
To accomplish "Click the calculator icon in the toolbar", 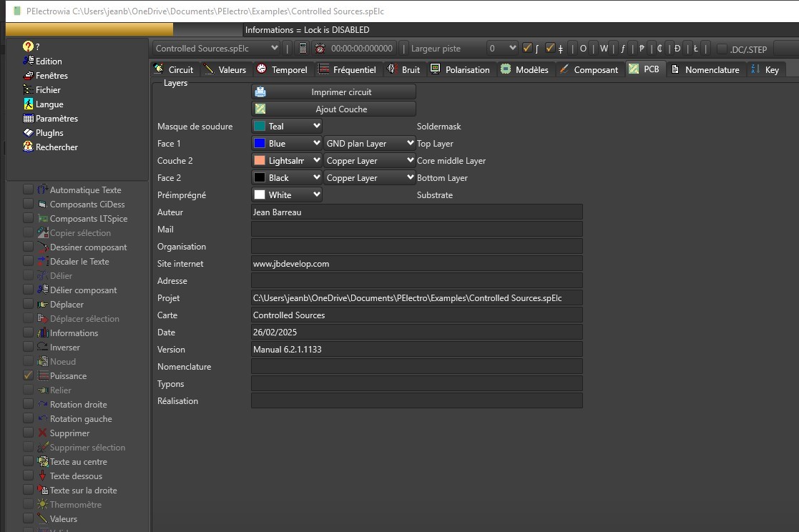I will click(x=303, y=49).
